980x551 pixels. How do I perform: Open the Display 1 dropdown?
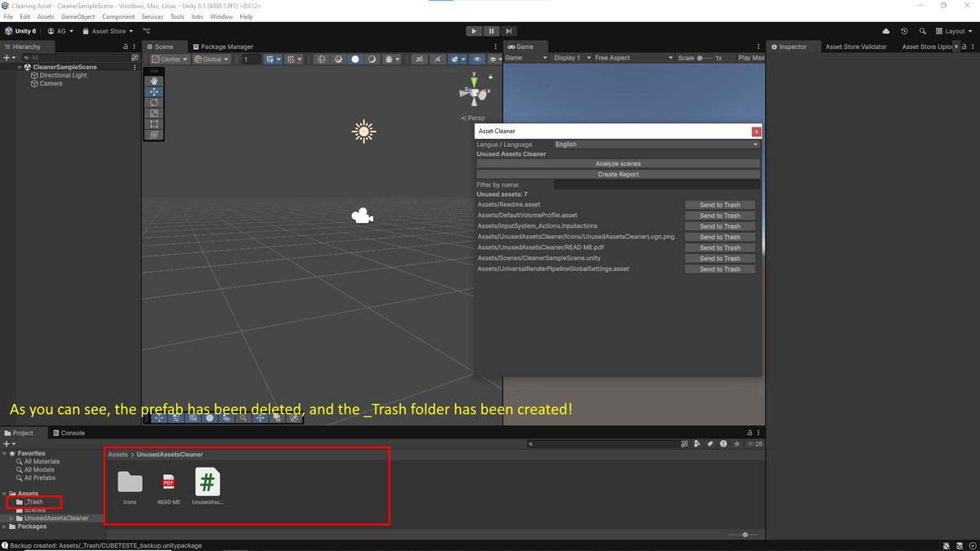tap(571, 58)
